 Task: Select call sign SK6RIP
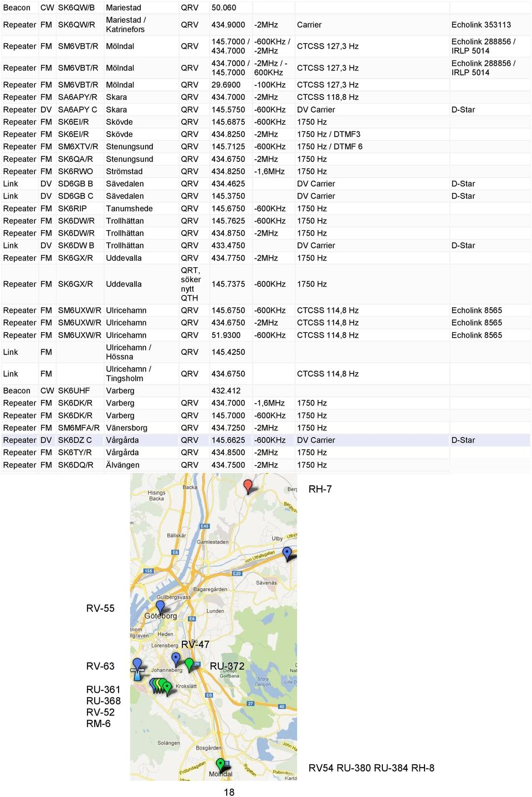click(73, 209)
